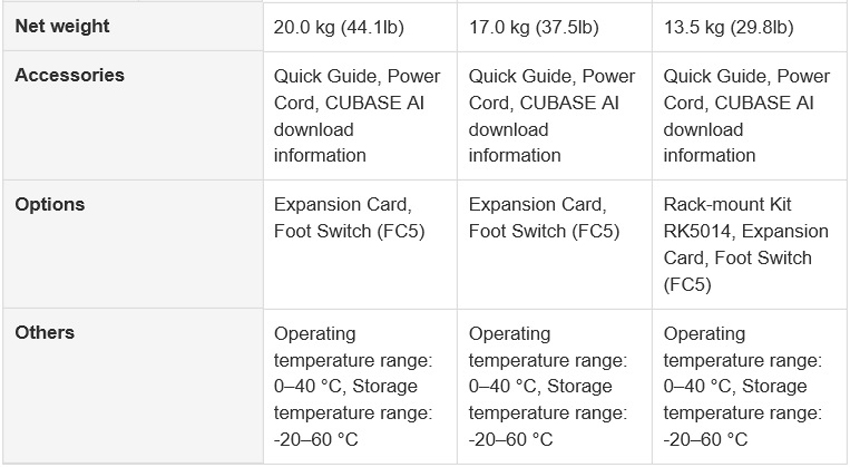Image resolution: width=850 pixels, height=467 pixels.
Task: Select the 17.0 kg (37.5lb) weight value
Action: (534, 27)
